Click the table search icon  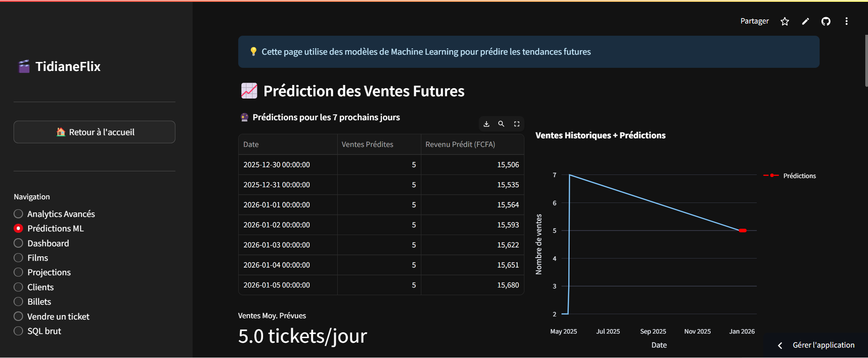coord(501,124)
